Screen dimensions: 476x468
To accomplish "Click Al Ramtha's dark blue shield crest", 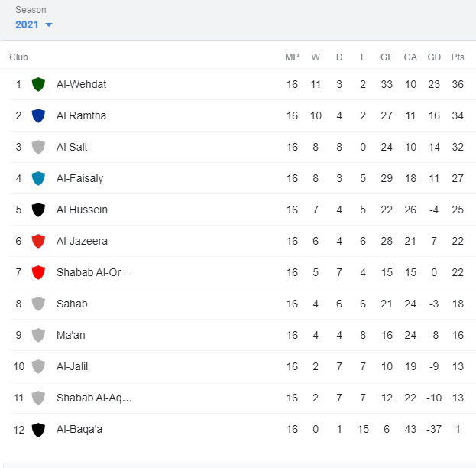I will tap(38, 115).
